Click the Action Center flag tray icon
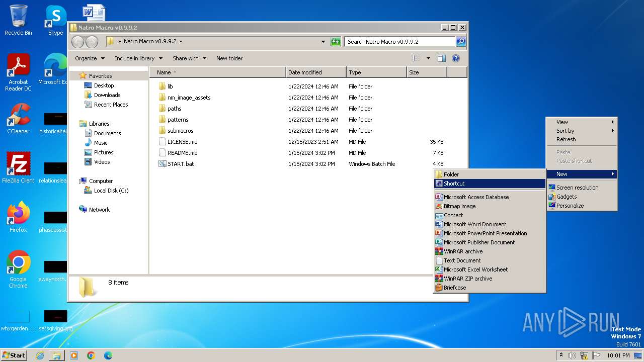 point(596,355)
